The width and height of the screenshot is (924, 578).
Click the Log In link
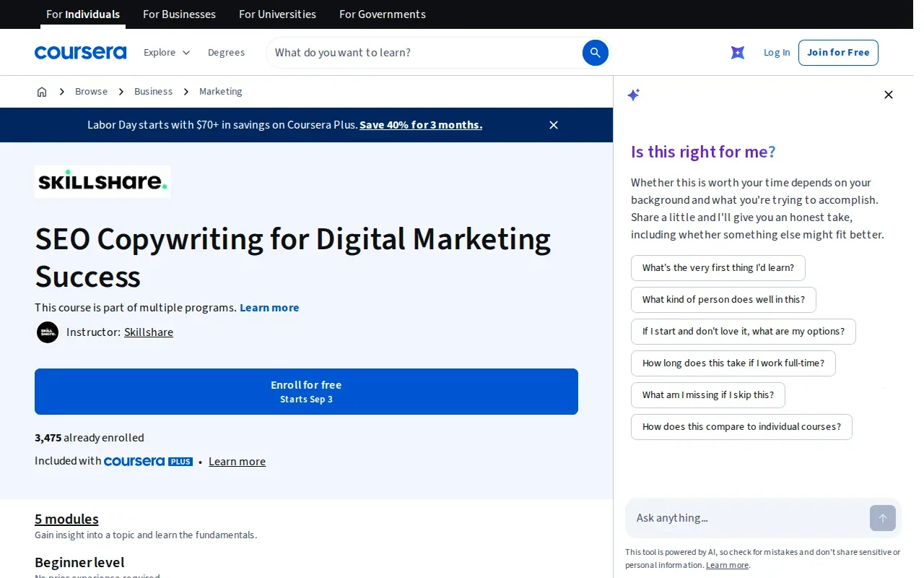click(777, 53)
